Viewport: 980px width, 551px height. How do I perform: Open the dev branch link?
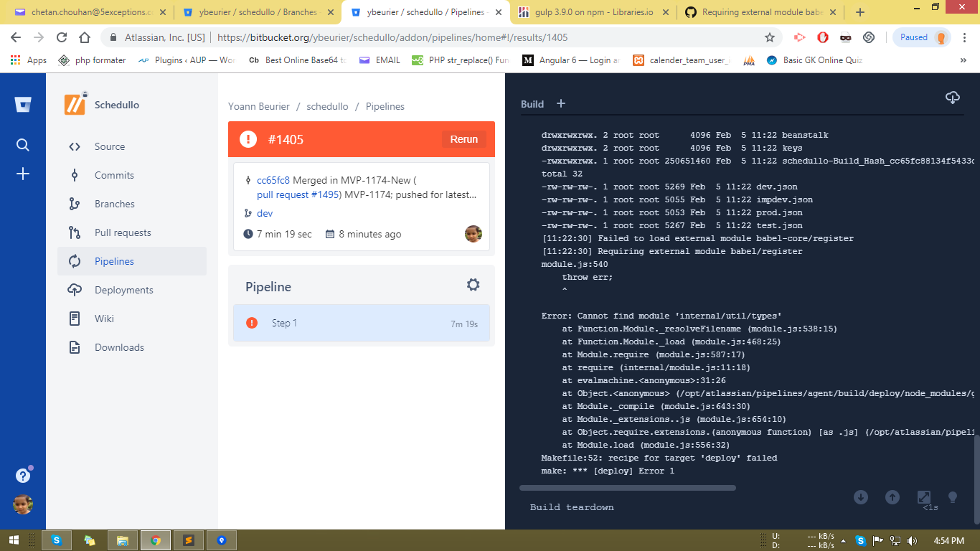tap(265, 213)
